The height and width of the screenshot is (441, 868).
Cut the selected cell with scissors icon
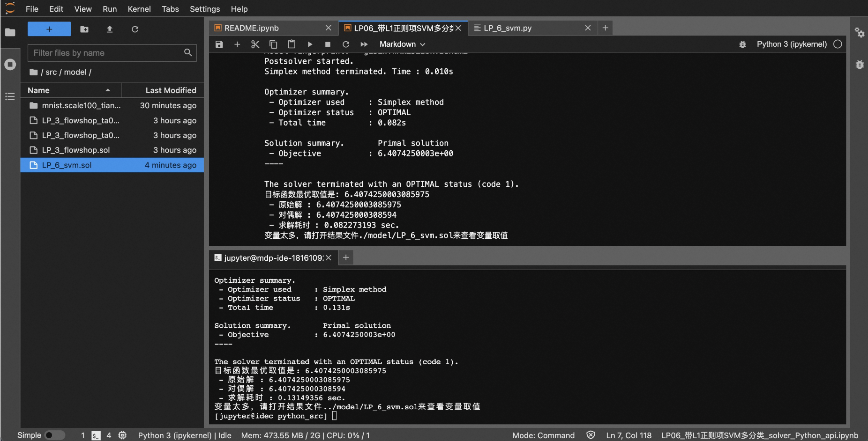pos(255,44)
